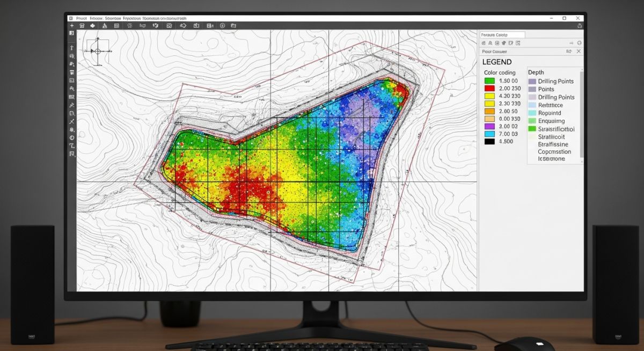Click first small icon under the right panel search field
The width and height of the screenshot is (644, 351).
[484, 43]
